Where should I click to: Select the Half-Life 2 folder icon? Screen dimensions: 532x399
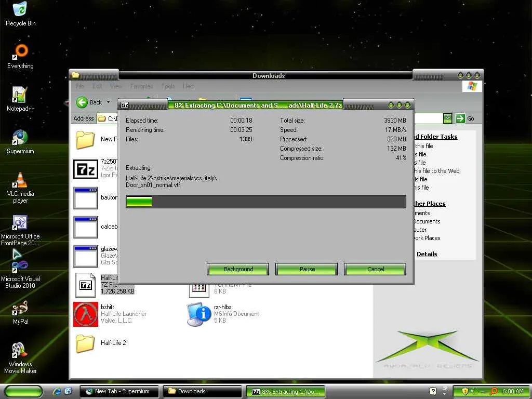click(x=85, y=343)
